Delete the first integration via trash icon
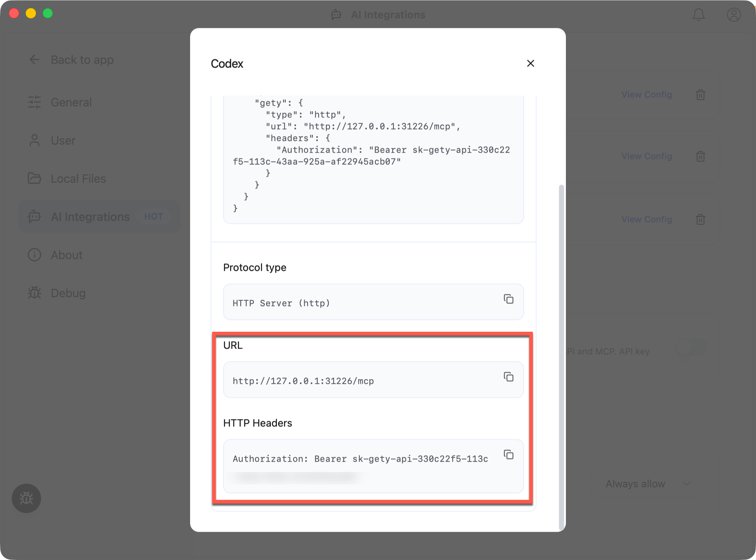This screenshot has height=560, width=756. point(700,95)
